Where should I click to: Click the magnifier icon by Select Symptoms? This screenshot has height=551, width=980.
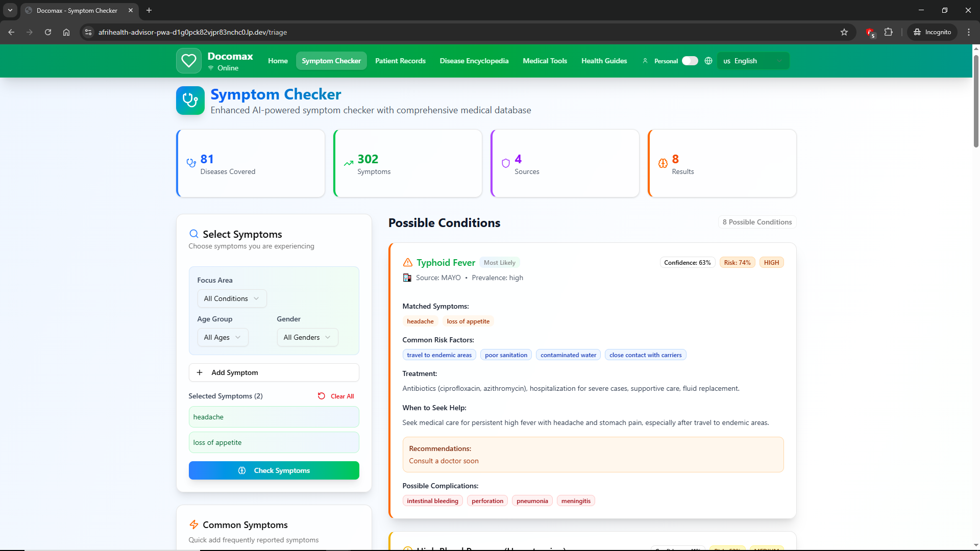pyautogui.click(x=193, y=234)
